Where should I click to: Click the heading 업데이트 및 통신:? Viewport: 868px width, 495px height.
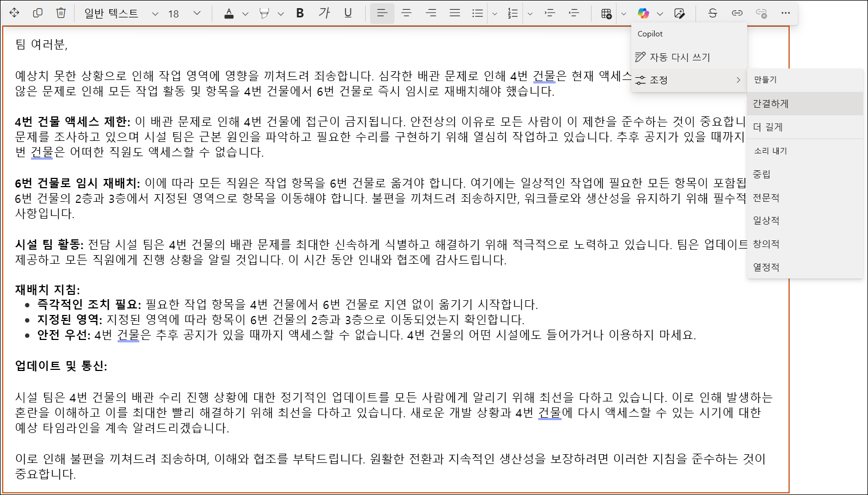click(61, 366)
